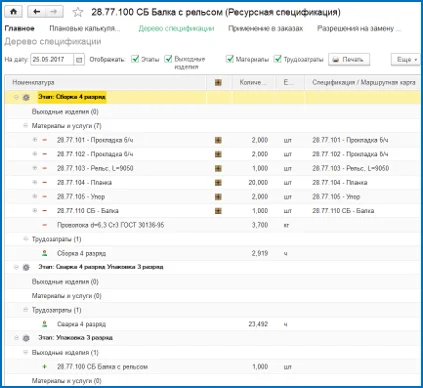Toggle the Этапы checkbox
The width and height of the screenshot is (423, 388).
[x=135, y=59]
